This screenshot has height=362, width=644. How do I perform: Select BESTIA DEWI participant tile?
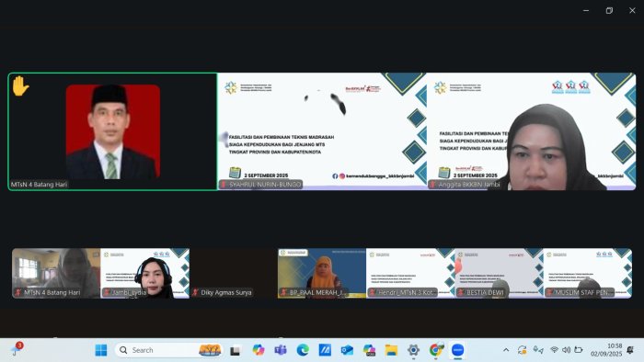click(x=499, y=273)
